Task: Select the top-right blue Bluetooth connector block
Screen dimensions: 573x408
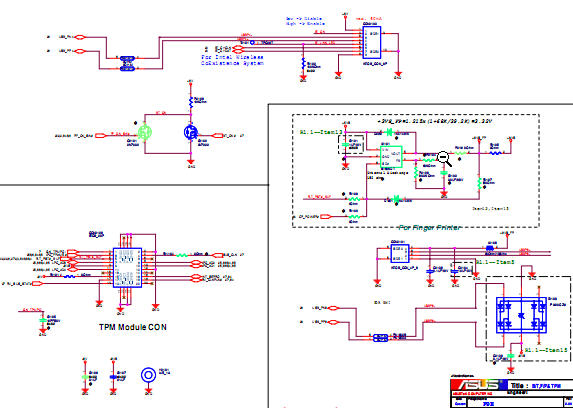Action: click(372, 42)
